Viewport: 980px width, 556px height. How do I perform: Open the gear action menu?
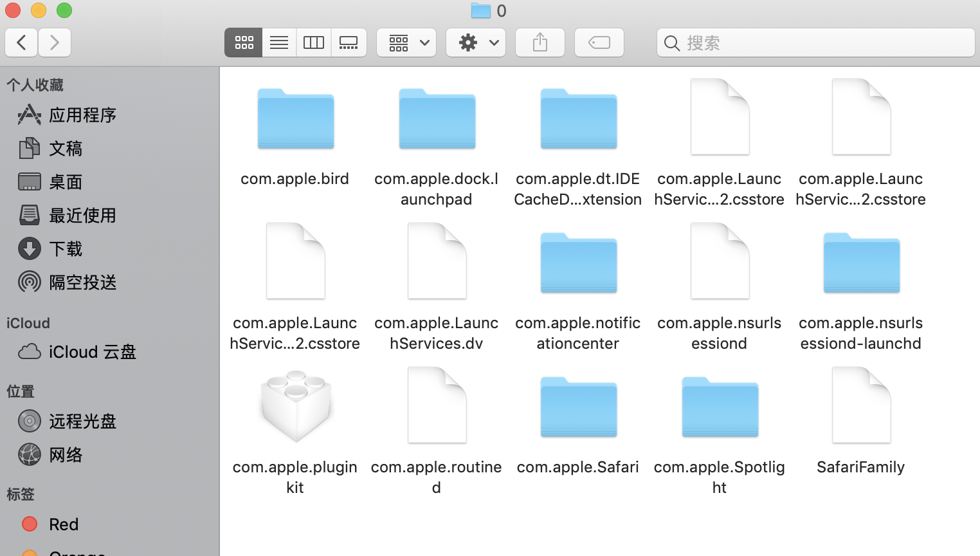(476, 42)
